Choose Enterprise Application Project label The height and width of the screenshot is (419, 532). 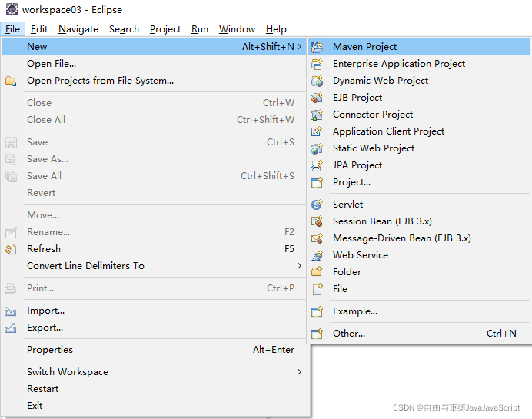pyautogui.click(x=399, y=64)
